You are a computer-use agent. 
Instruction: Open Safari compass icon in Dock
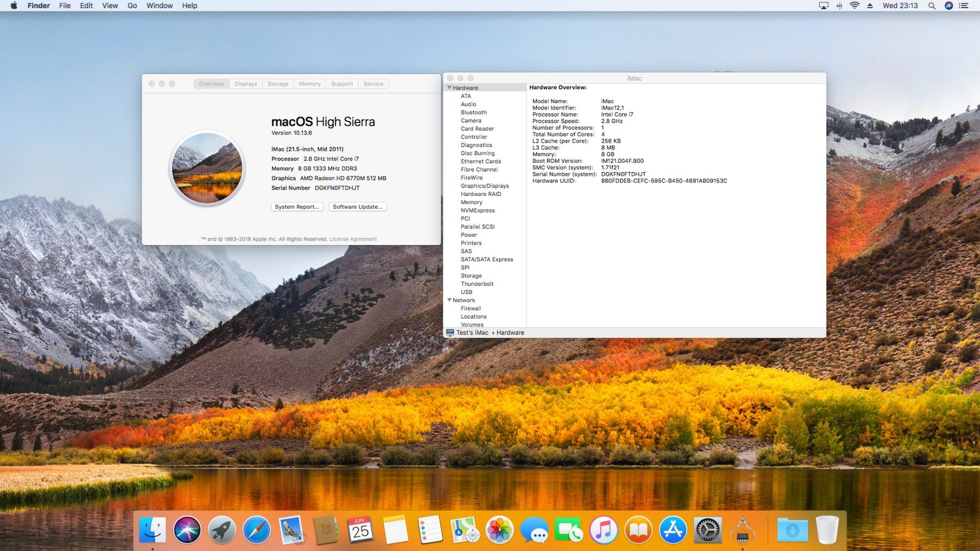(x=256, y=530)
